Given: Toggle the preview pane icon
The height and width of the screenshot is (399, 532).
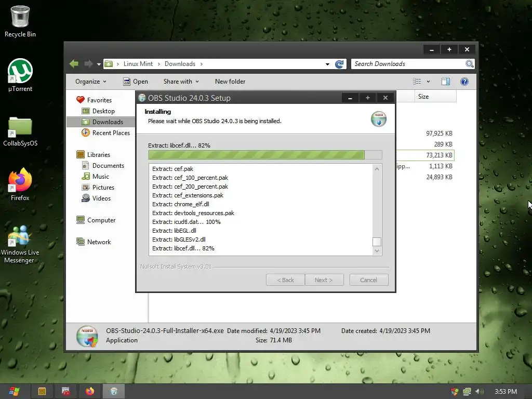Looking at the screenshot, I should [446, 82].
